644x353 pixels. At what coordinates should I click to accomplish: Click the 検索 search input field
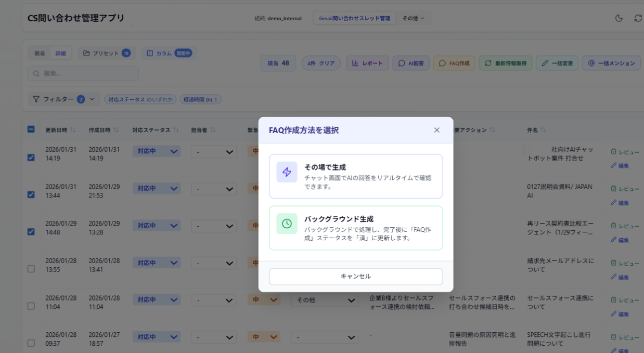pos(83,73)
